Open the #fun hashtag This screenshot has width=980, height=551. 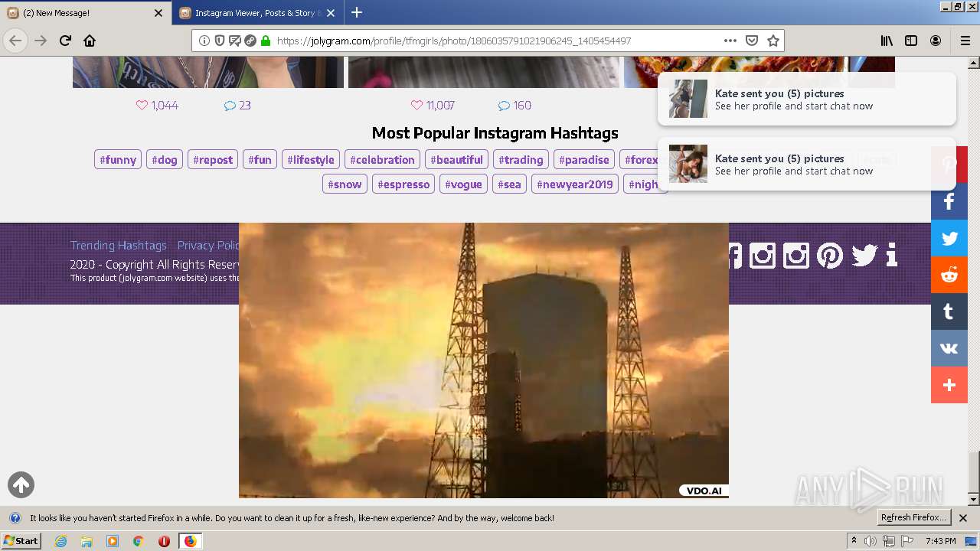(260, 160)
